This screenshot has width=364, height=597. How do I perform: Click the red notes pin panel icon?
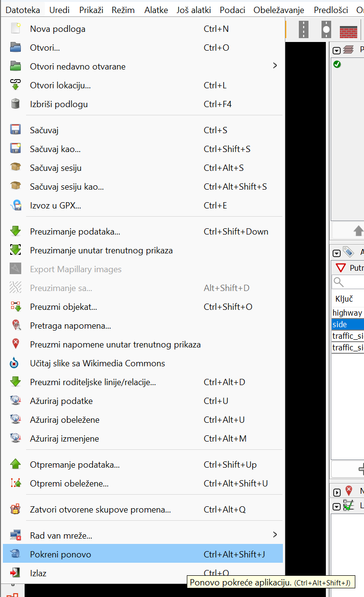pyautogui.click(x=349, y=491)
